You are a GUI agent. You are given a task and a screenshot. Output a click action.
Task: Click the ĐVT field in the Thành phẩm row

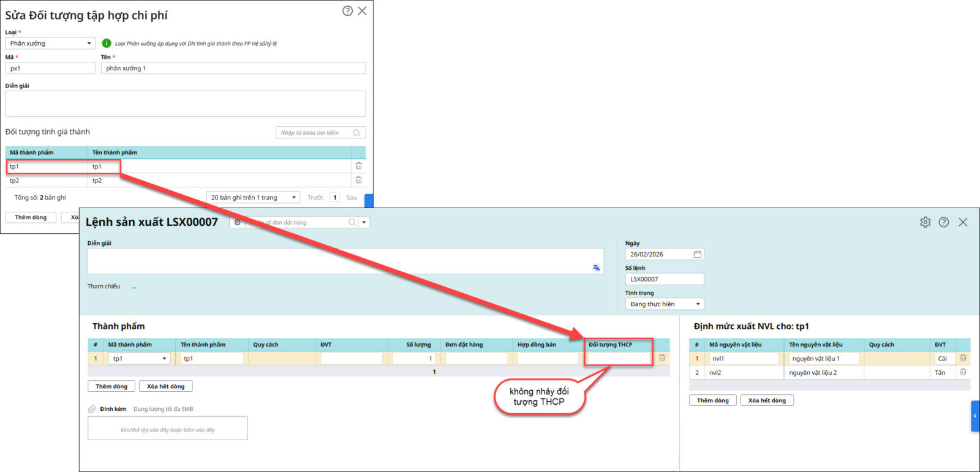[x=352, y=359]
